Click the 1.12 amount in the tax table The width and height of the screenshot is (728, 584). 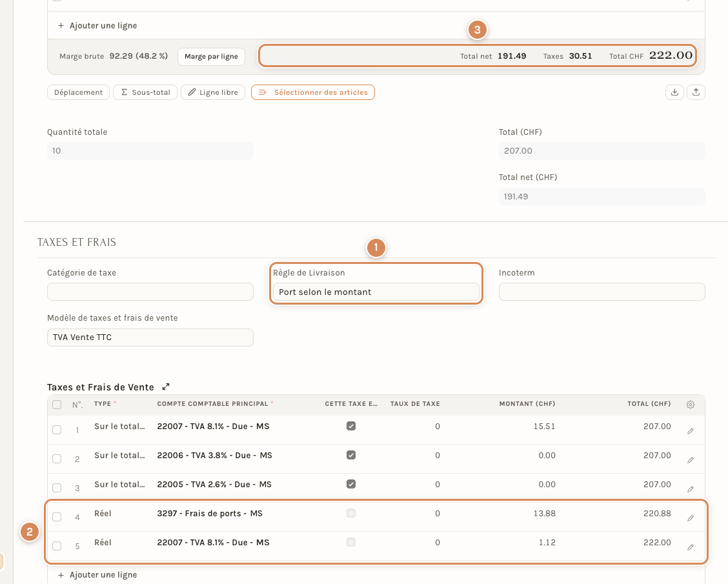pos(547,542)
